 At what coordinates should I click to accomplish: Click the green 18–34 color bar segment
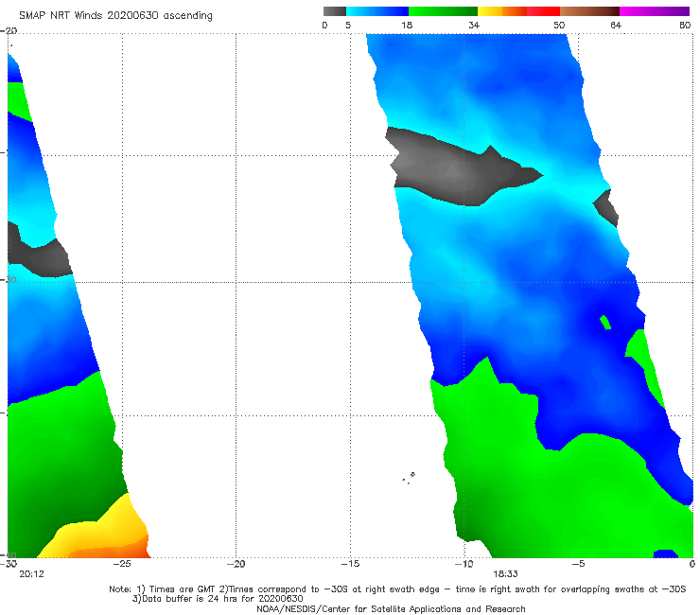[x=443, y=11]
